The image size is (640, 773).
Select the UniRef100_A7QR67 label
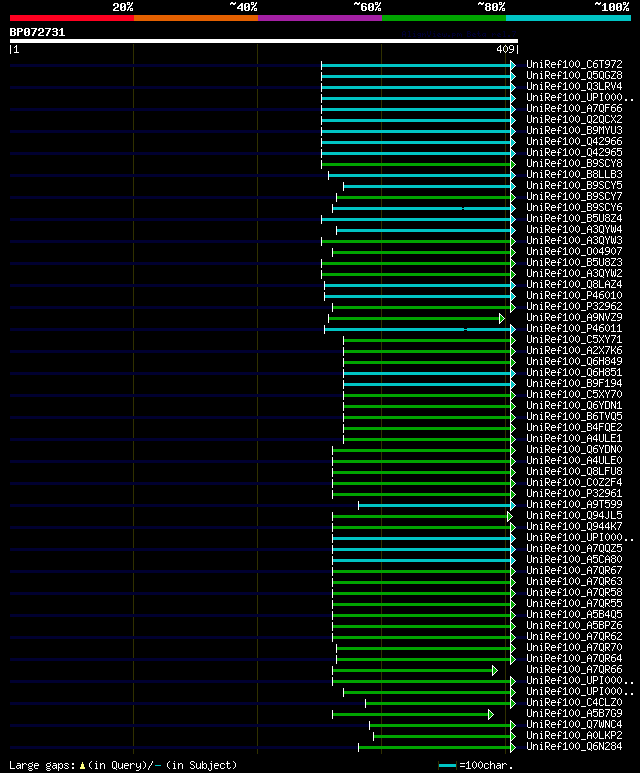(574, 570)
